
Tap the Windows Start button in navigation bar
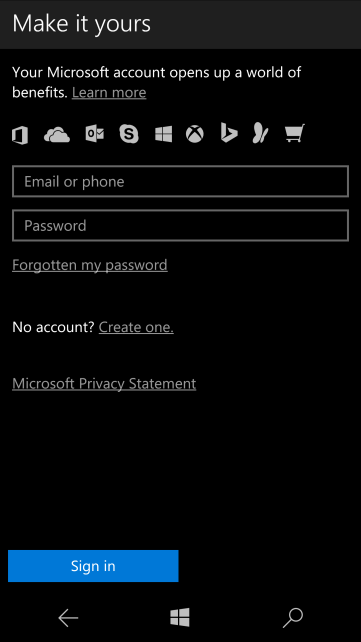(x=180, y=617)
